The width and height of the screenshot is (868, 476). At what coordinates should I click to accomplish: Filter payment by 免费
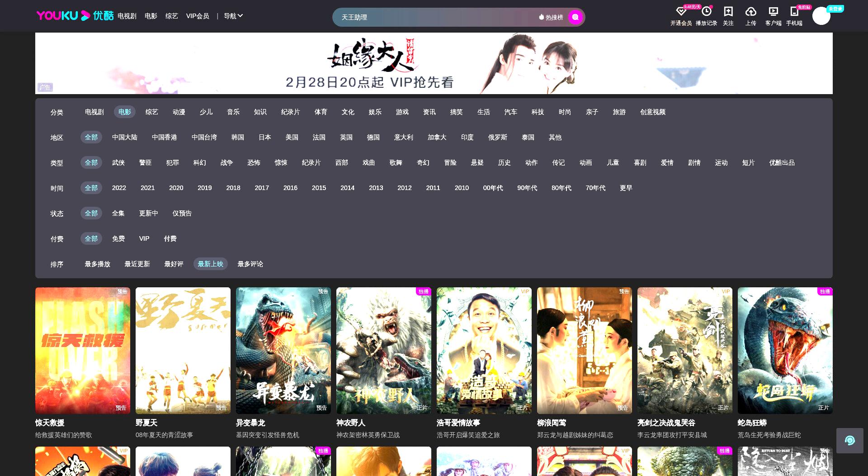point(118,238)
